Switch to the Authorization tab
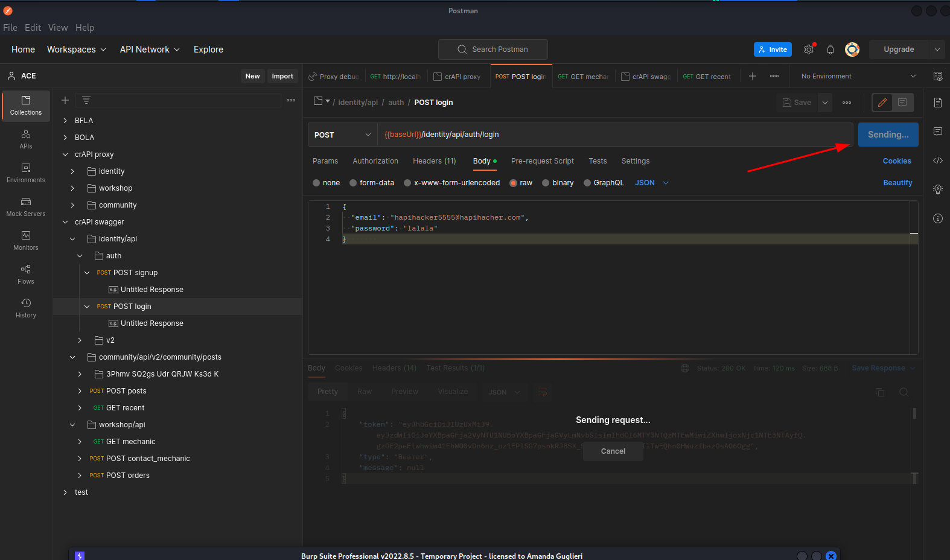 pos(375,161)
